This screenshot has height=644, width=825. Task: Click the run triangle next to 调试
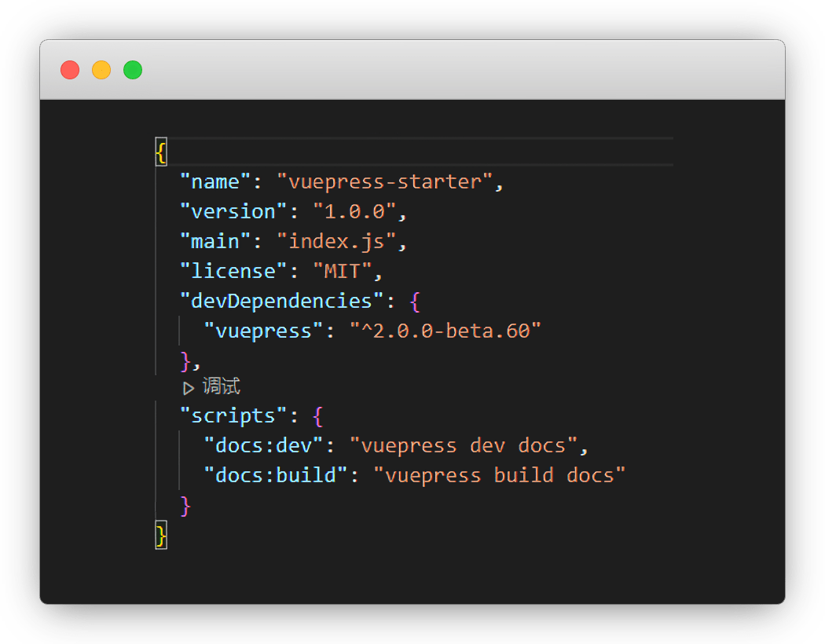point(187,386)
